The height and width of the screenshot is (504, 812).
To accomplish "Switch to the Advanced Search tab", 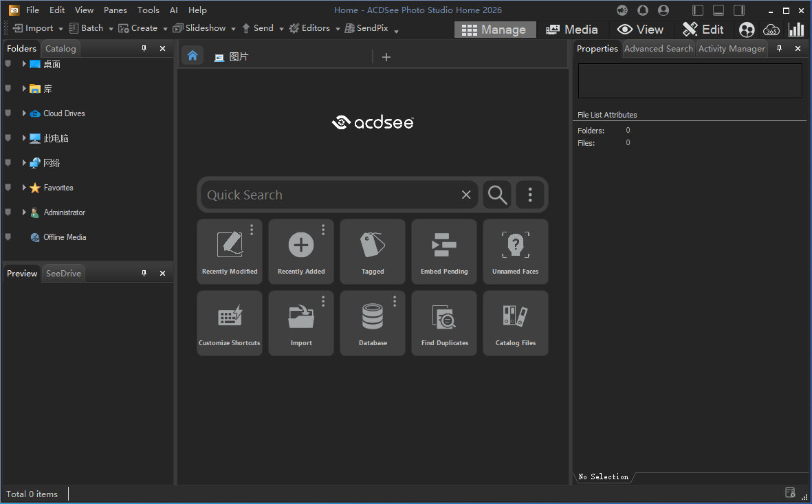I will (x=658, y=49).
